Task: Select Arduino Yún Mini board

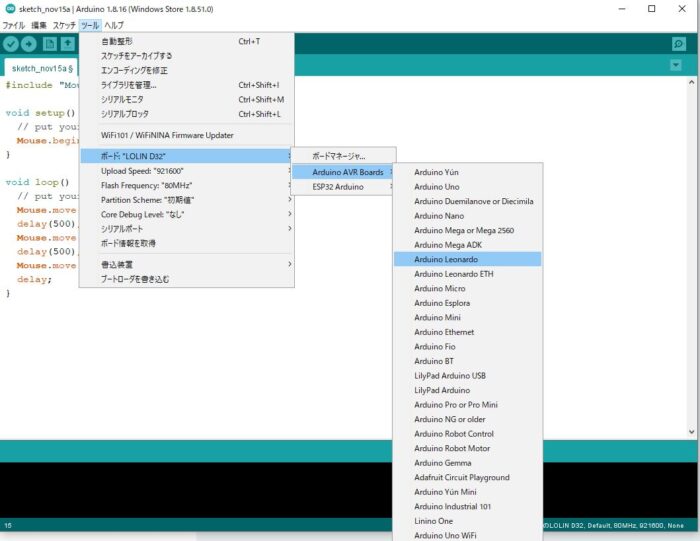Action: (x=467, y=492)
